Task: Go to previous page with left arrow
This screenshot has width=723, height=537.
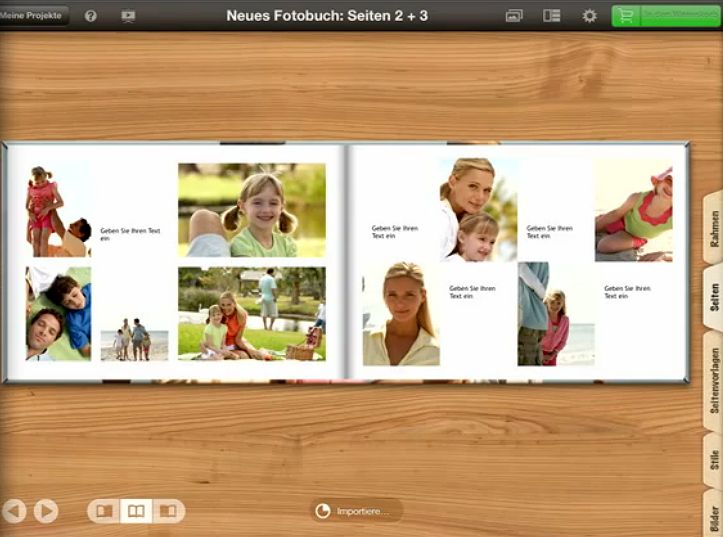Action: pos(14,511)
